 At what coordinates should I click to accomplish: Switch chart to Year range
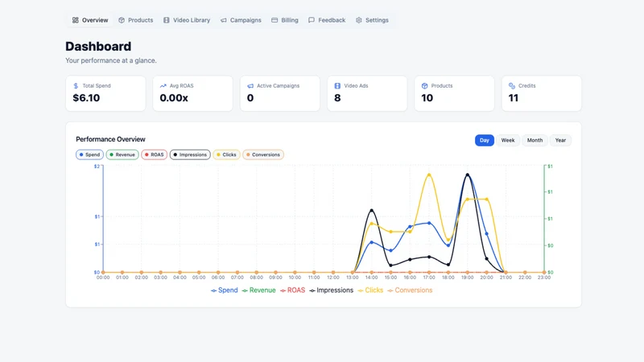tap(560, 140)
